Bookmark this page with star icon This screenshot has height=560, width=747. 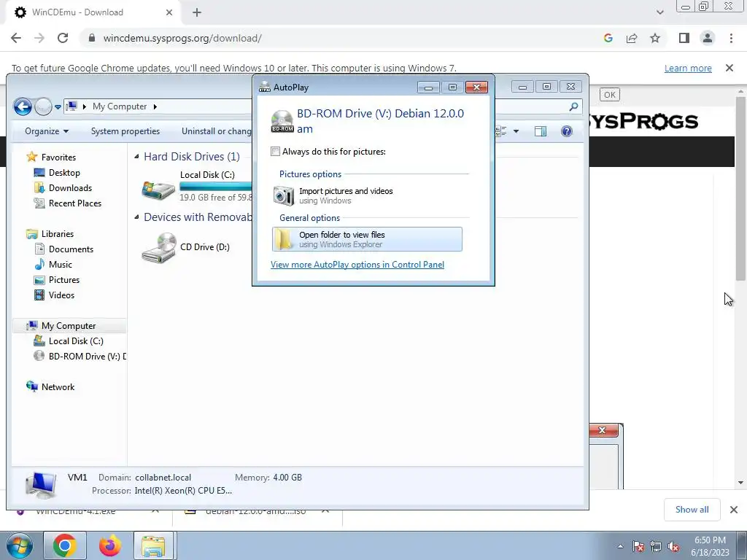click(655, 38)
